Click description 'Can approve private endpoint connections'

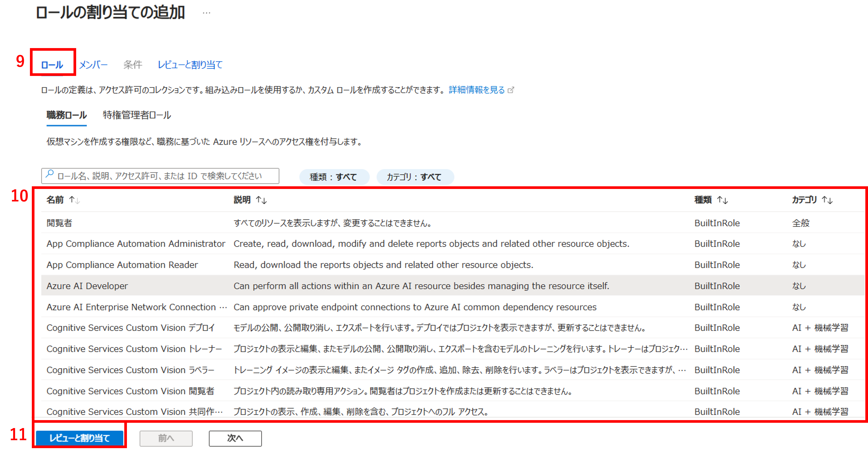coord(415,307)
